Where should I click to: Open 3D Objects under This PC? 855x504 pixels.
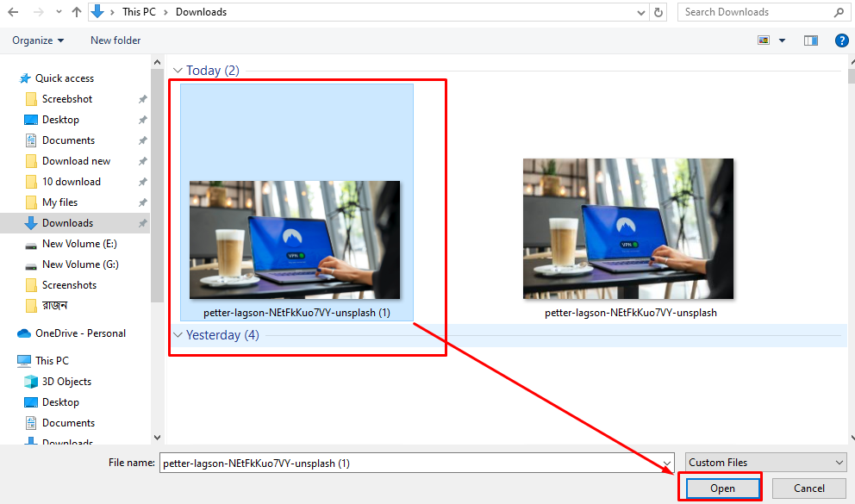pos(66,382)
